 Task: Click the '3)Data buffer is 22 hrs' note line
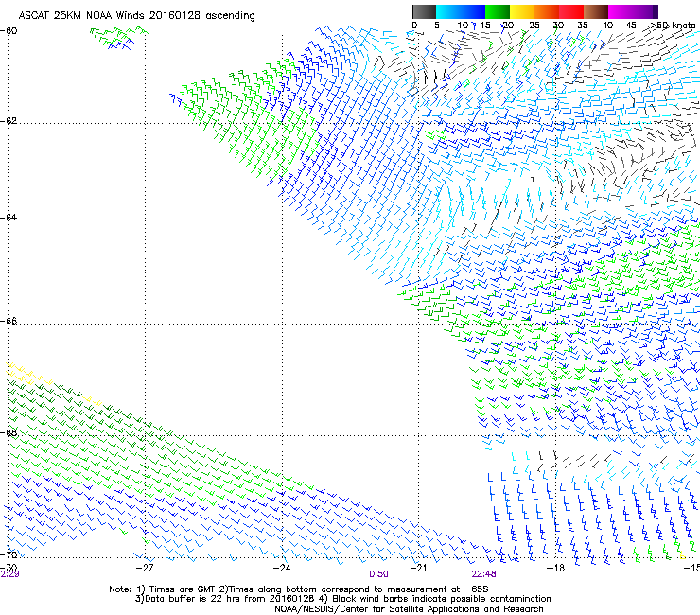pos(342,599)
